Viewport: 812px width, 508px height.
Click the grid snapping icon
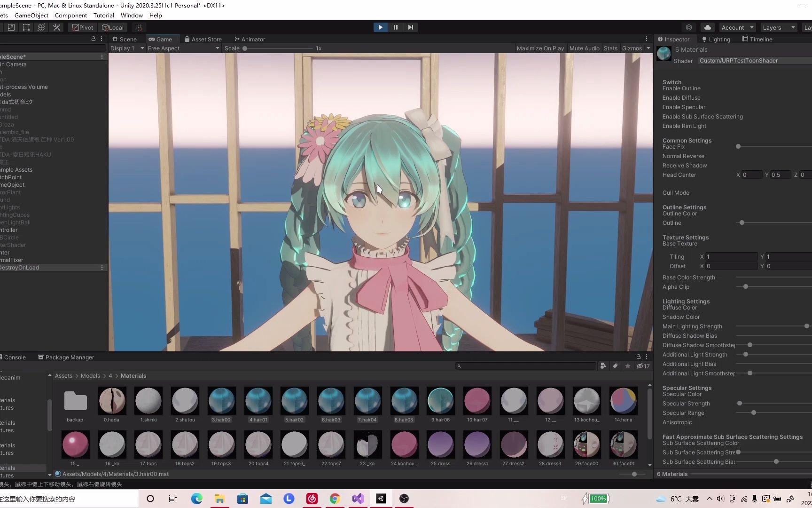[139, 27]
